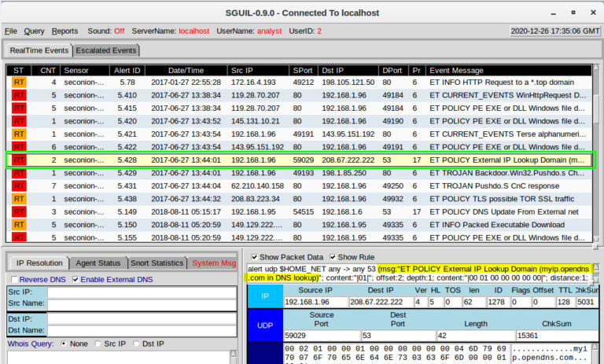The height and width of the screenshot is (364, 604).
Task: Sort by DPort column header
Action: coord(392,71)
